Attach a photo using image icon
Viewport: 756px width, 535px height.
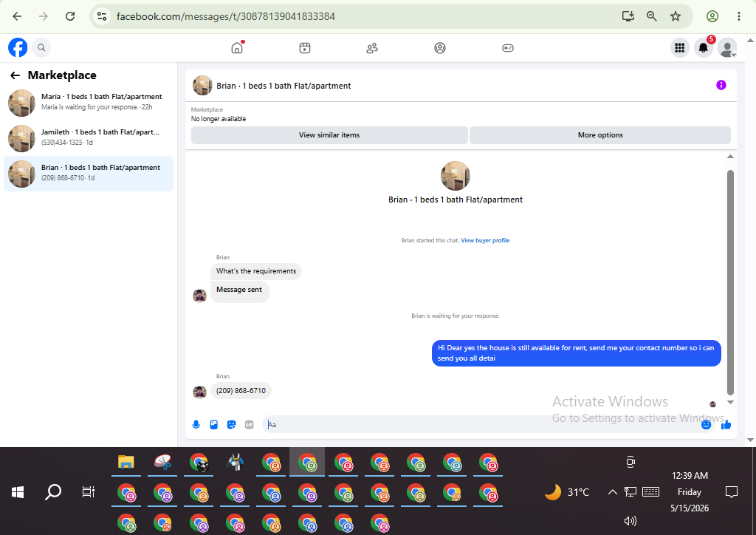coord(214,424)
